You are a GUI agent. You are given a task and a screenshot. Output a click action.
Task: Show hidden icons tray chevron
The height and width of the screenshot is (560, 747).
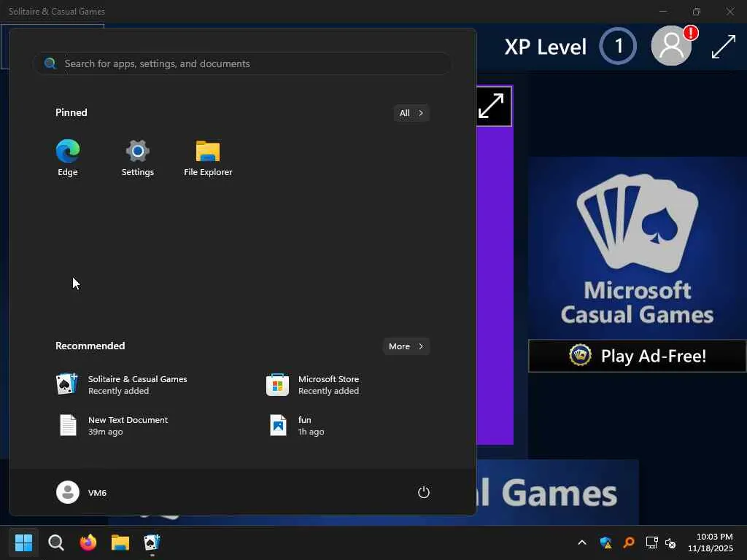pyautogui.click(x=581, y=542)
